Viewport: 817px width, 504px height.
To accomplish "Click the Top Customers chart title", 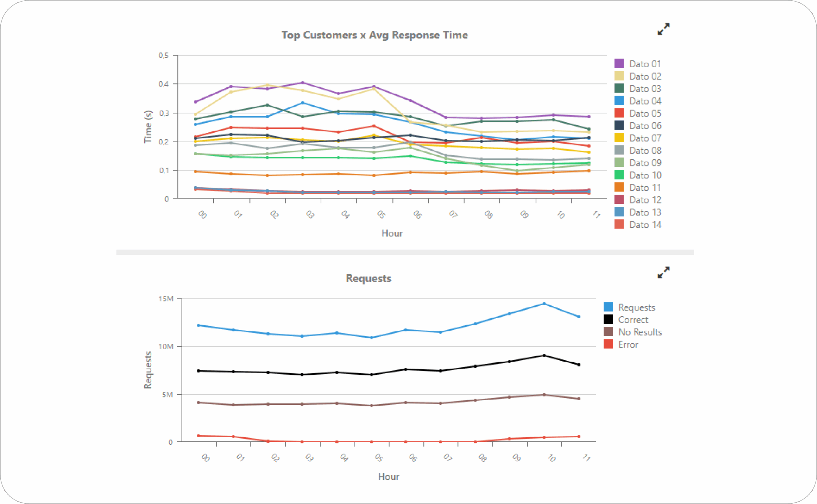I will coord(374,35).
